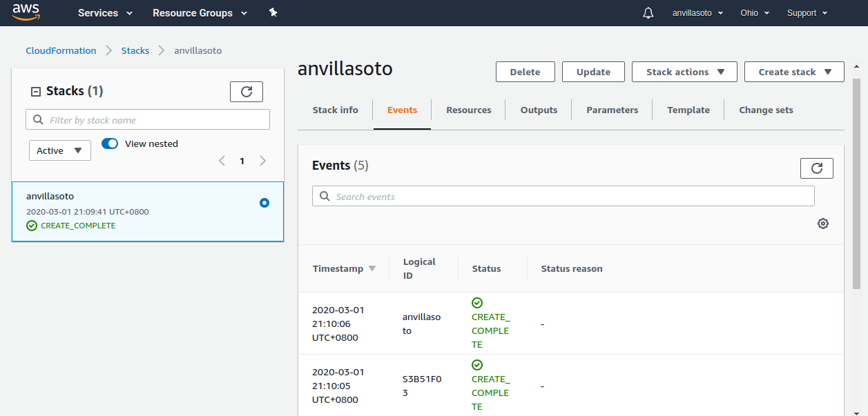The width and height of the screenshot is (868, 416).
Task: Open the Active status filter dropdown
Action: 60,150
